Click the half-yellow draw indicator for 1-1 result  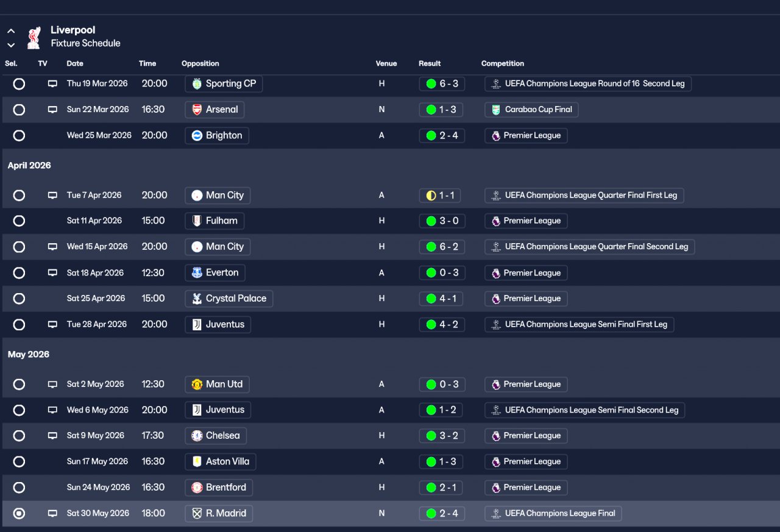pyautogui.click(x=431, y=196)
